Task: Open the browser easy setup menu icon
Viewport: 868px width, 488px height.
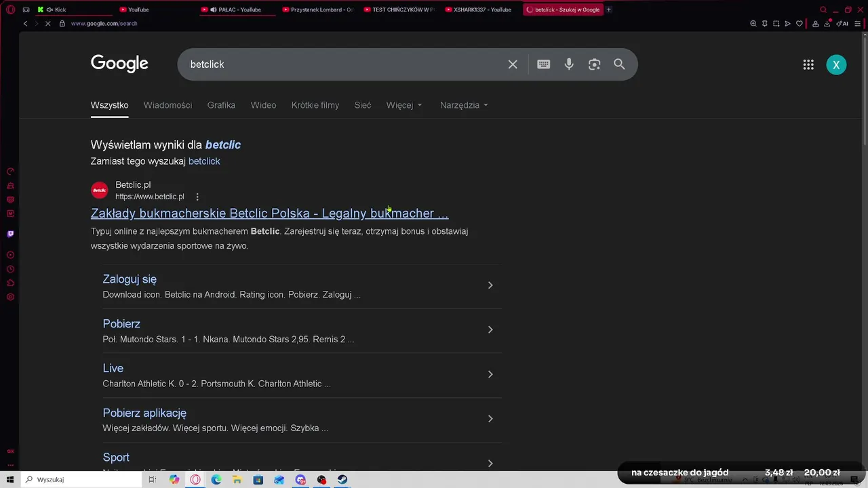Action: pos(857,23)
